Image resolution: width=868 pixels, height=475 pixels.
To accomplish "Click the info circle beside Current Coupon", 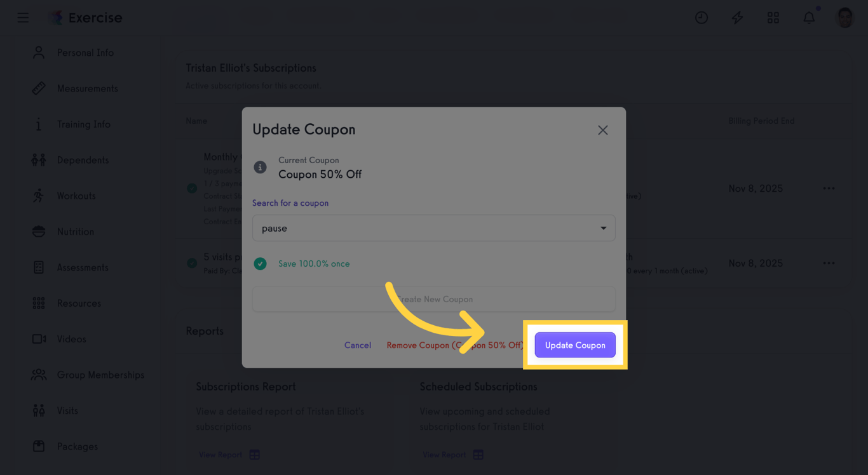I will (260, 167).
